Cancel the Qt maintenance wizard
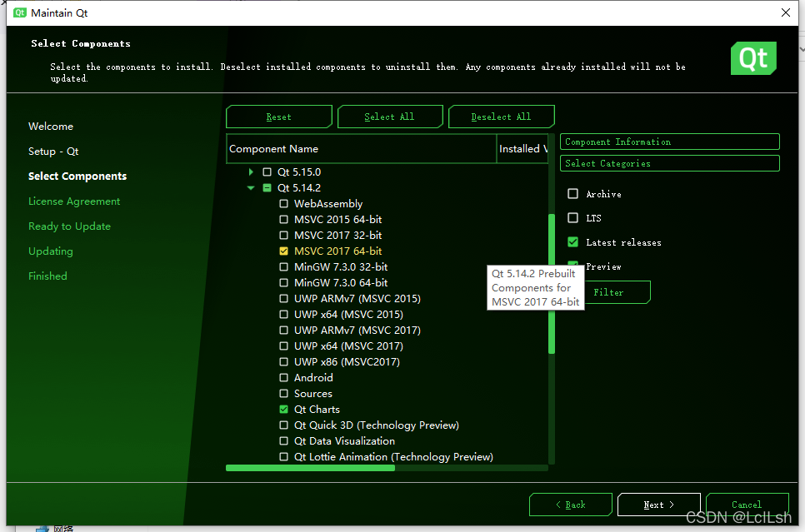The height and width of the screenshot is (532, 805). point(747,505)
